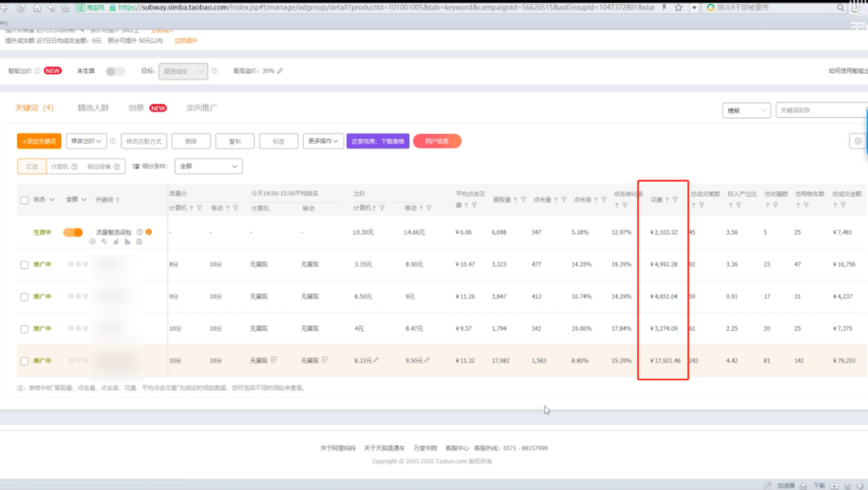Click +添加关键词 button
Image resolution: width=868 pixels, height=490 pixels.
coord(39,141)
